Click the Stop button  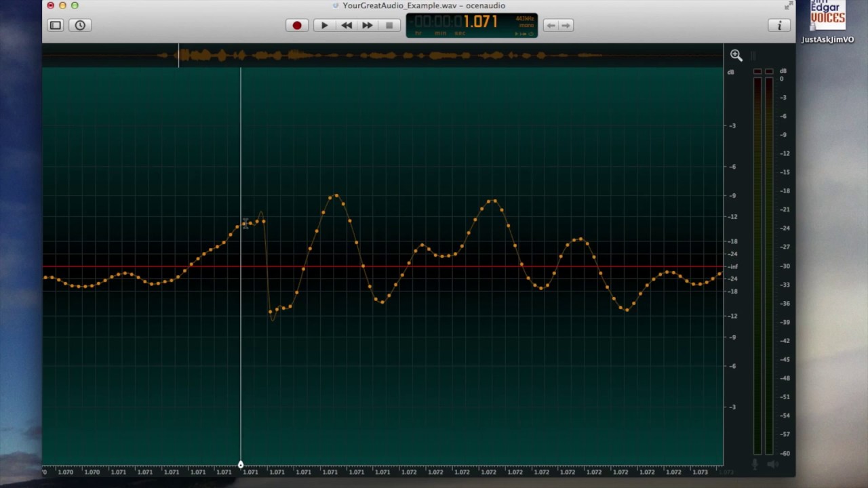point(389,25)
